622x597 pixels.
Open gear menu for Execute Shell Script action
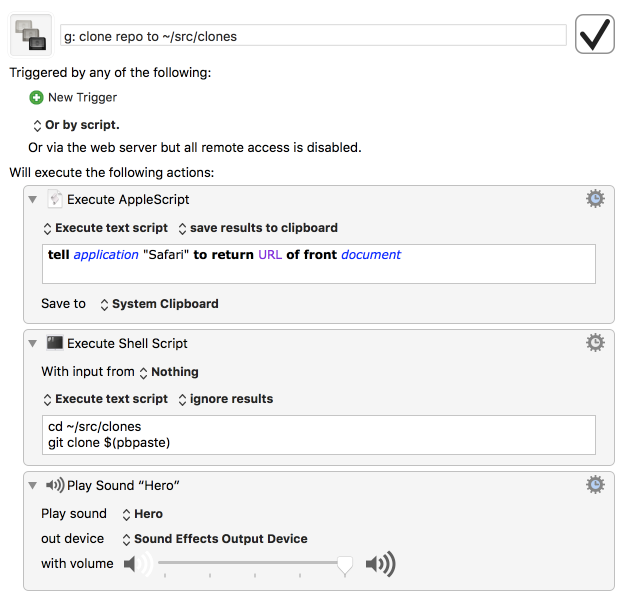tap(595, 343)
